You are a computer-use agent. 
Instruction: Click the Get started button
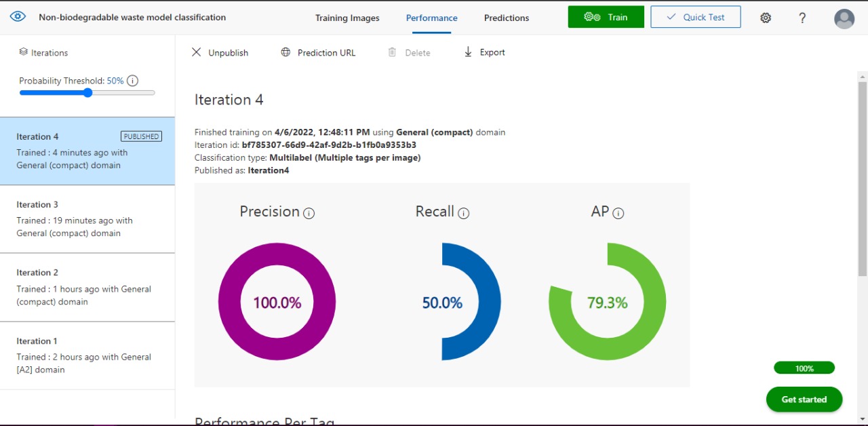tap(804, 400)
